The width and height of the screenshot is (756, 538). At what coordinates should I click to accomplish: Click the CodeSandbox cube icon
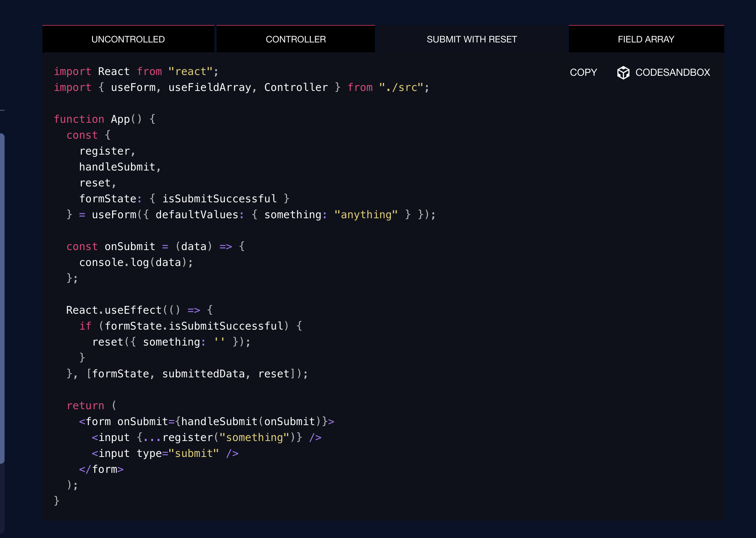click(623, 72)
